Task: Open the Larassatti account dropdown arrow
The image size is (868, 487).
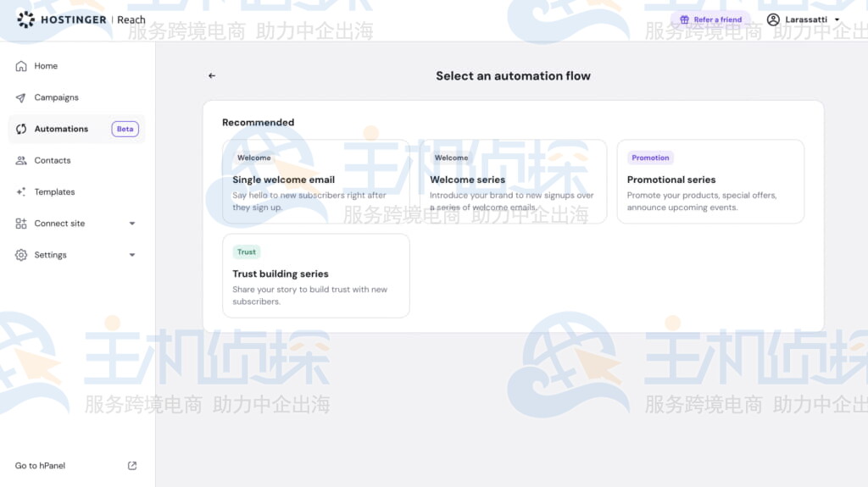Action: (837, 19)
